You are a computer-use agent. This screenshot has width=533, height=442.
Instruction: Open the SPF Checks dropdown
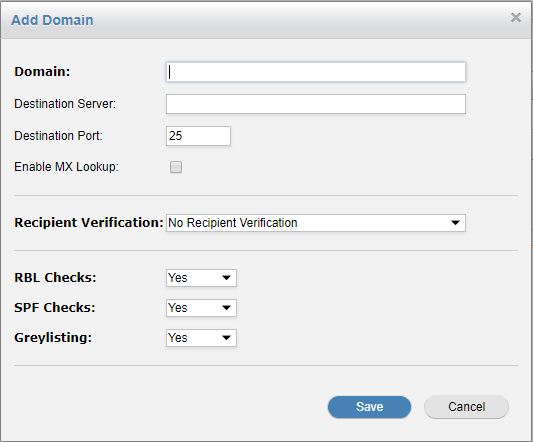[x=201, y=308]
